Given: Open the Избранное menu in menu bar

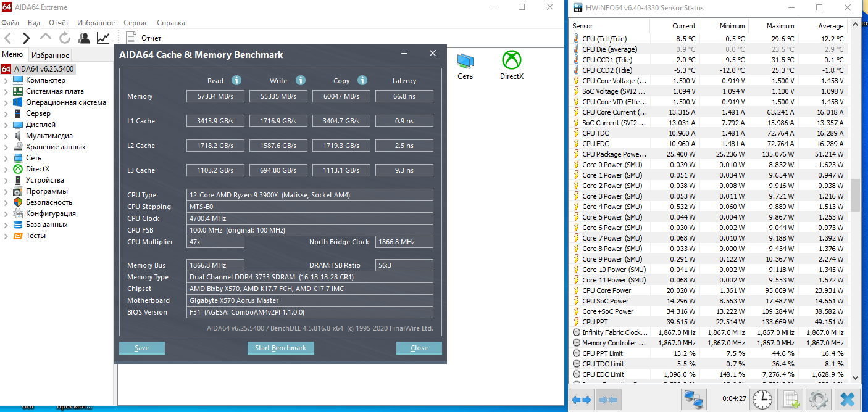Looking at the screenshot, I should pyautogui.click(x=96, y=23).
